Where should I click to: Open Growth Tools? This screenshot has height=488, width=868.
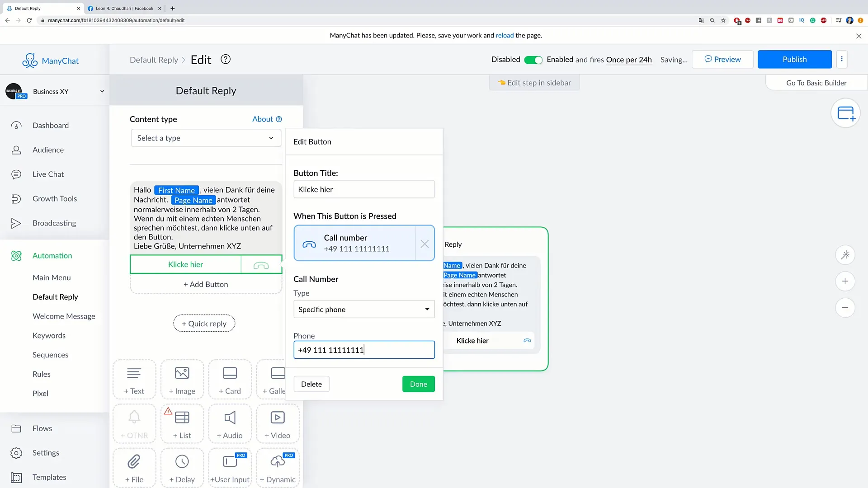(54, 199)
